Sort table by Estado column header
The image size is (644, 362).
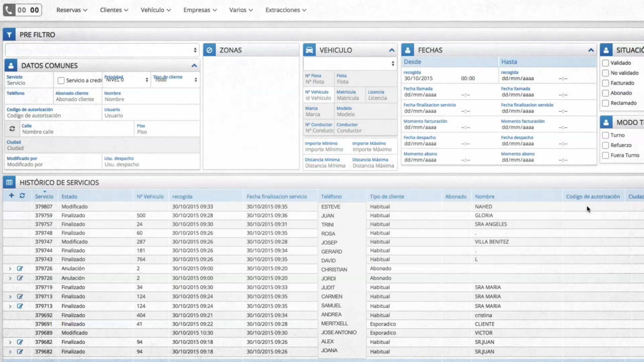click(69, 197)
